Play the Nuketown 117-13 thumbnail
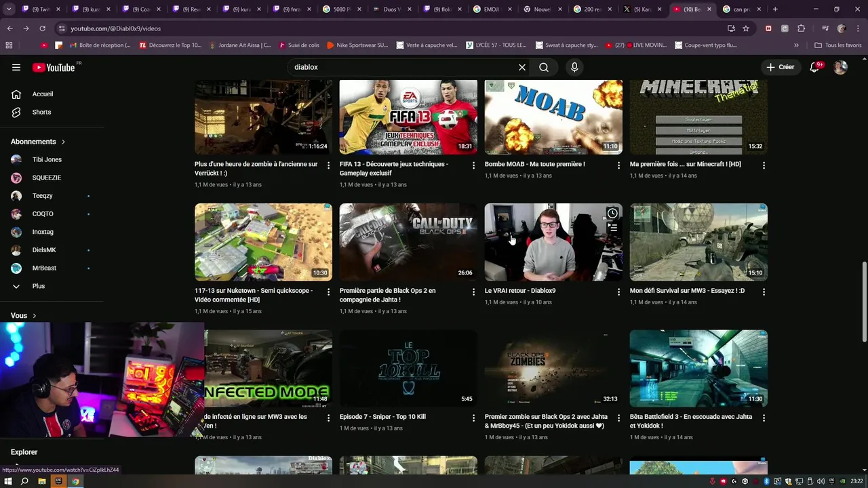The height and width of the screenshot is (488, 868). pos(263,242)
